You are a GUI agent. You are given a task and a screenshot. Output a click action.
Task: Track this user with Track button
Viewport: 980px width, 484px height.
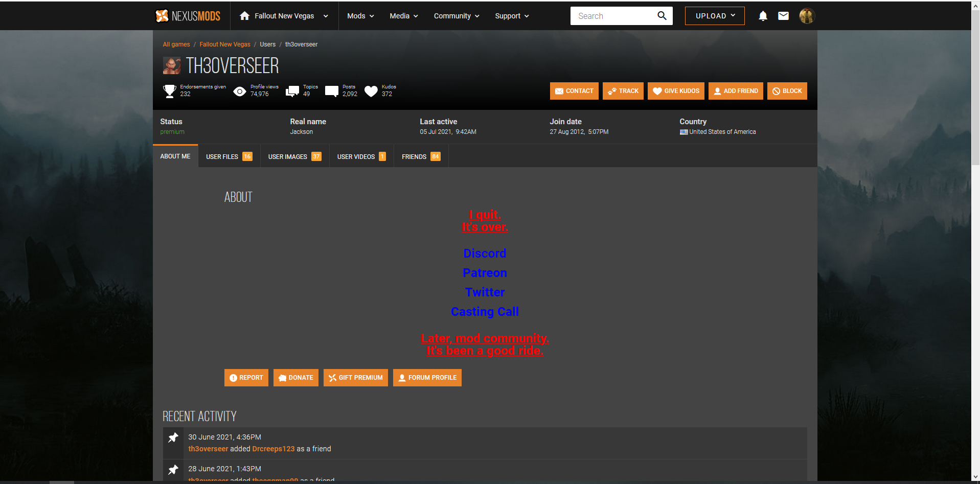click(x=623, y=91)
